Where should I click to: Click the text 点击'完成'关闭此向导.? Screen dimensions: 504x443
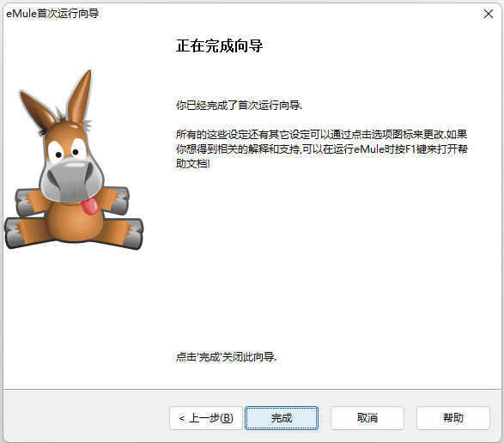(226, 357)
